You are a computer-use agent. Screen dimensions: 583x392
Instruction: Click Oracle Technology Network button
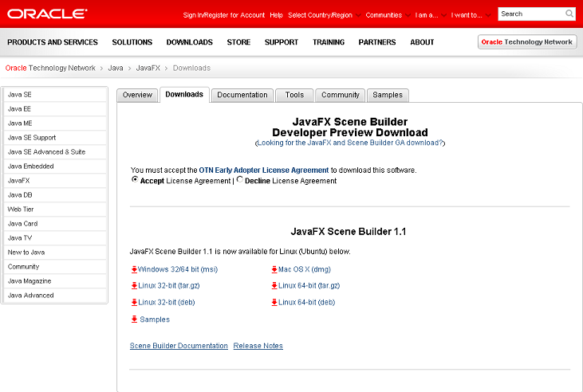coord(527,42)
